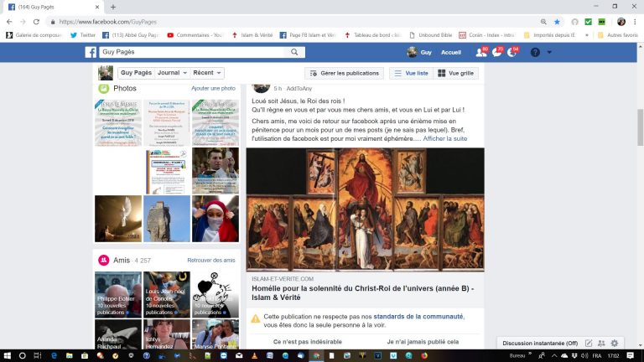Open Windows action center notifications icon

630,355
